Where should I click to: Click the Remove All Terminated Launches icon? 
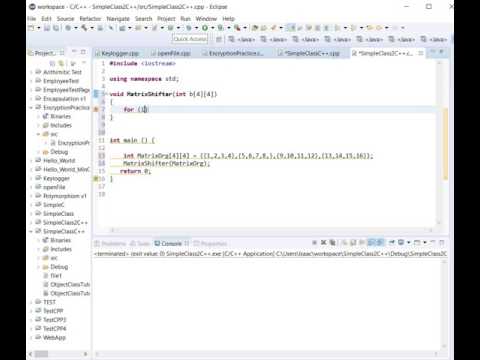tap(332, 242)
